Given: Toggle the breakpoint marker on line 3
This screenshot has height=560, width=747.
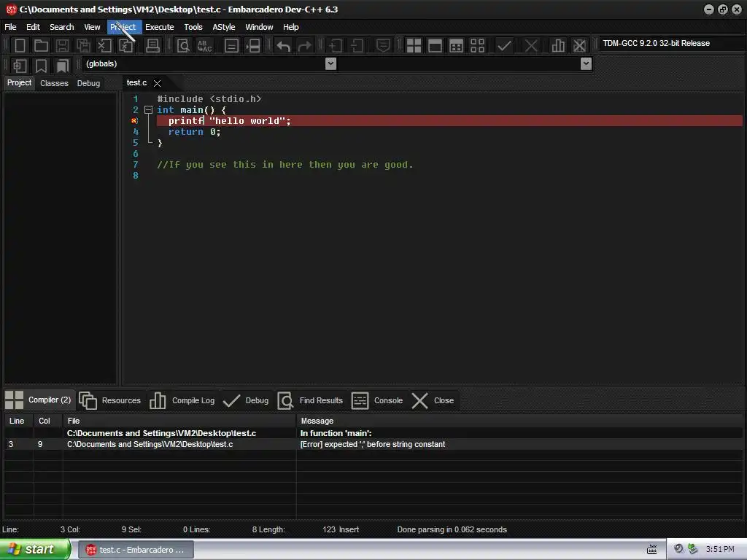Looking at the screenshot, I should click(134, 121).
